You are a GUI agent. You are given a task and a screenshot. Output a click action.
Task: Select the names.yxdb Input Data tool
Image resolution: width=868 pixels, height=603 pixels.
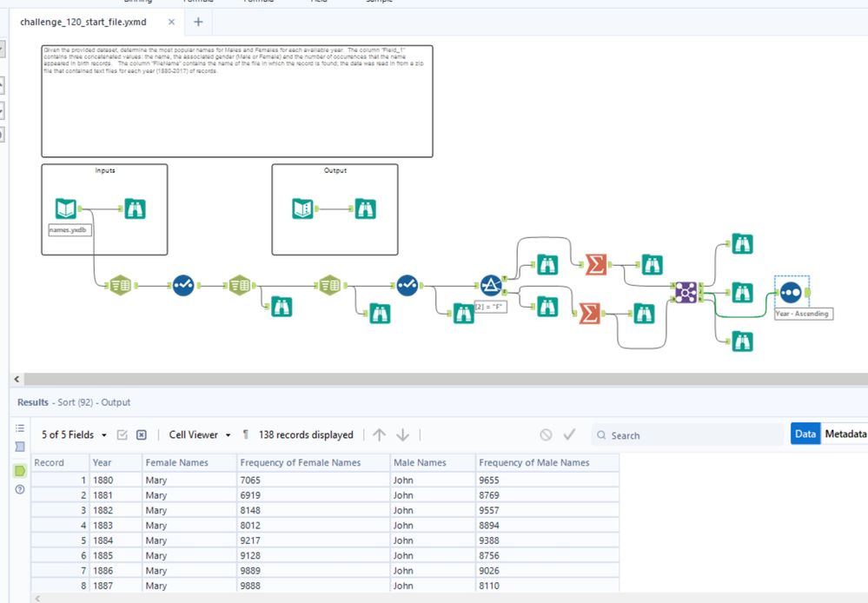point(66,209)
